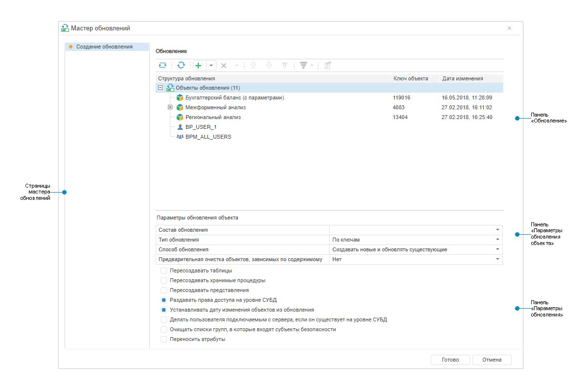Click the green plus add object button

tap(198, 65)
